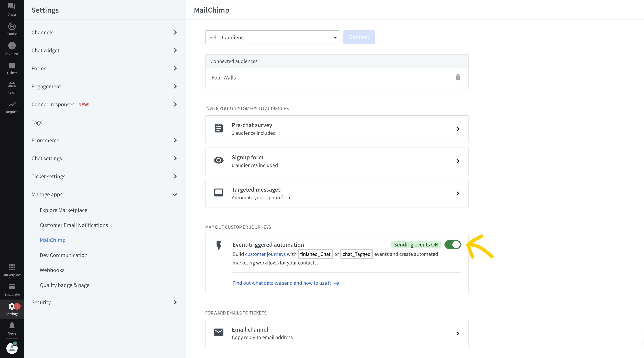Open Chats from the sidebar
The width and height of the screenshot is (644, 358).
(x=12, y=9)
